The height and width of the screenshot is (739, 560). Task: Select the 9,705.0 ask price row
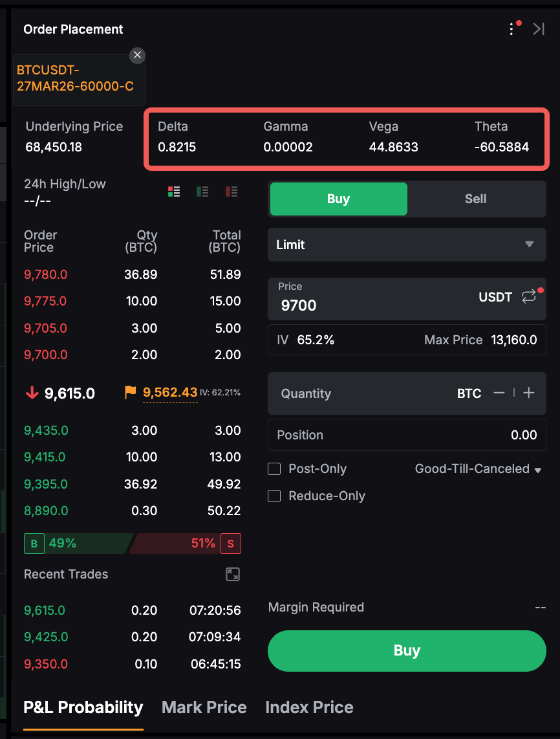45,328
